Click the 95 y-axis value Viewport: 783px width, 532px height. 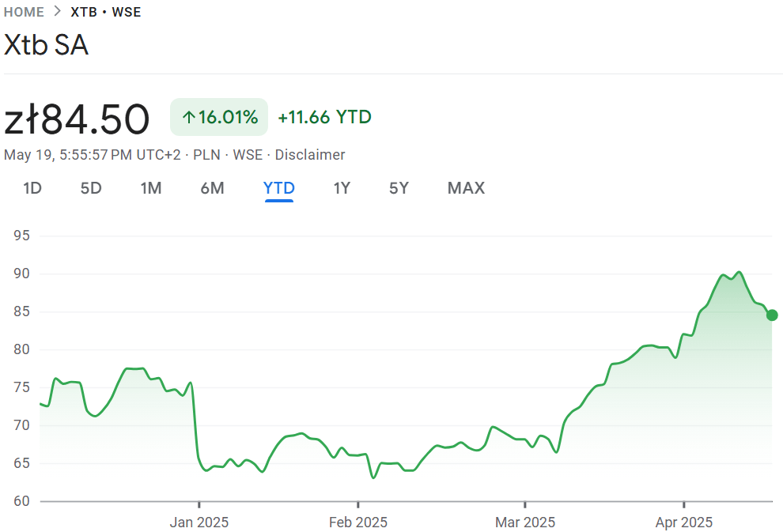21,236
